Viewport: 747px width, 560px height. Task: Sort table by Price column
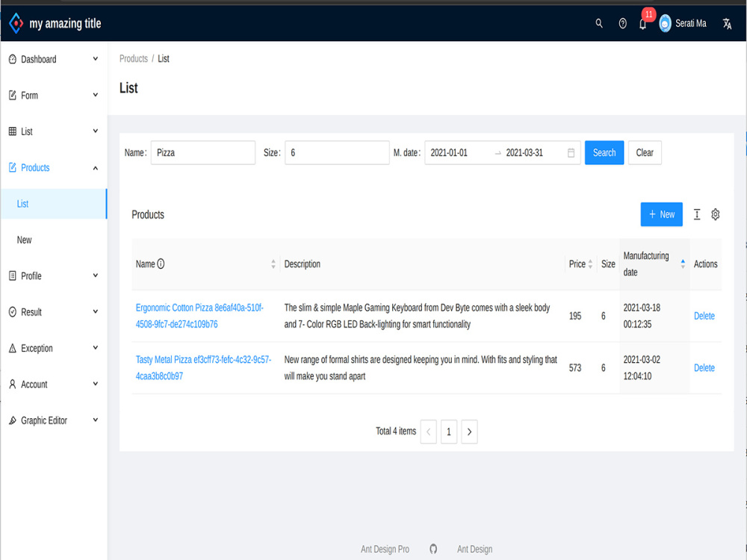click(590, 264)
